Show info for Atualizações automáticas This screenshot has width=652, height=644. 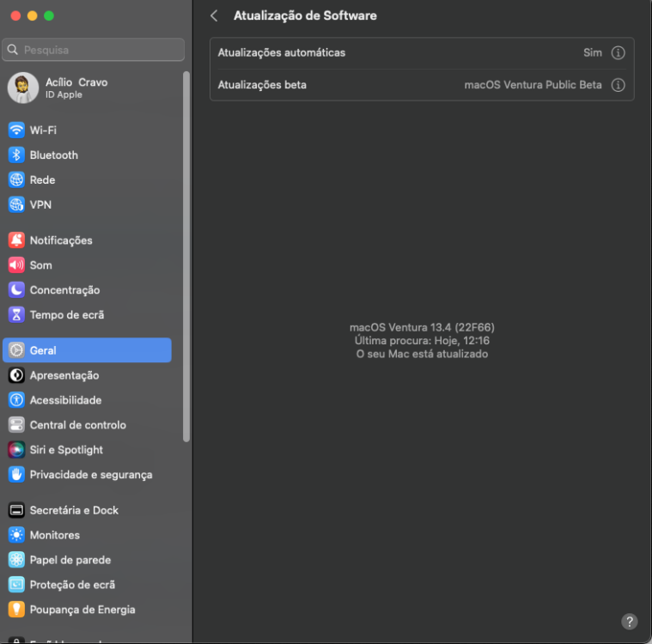(618, 52)
